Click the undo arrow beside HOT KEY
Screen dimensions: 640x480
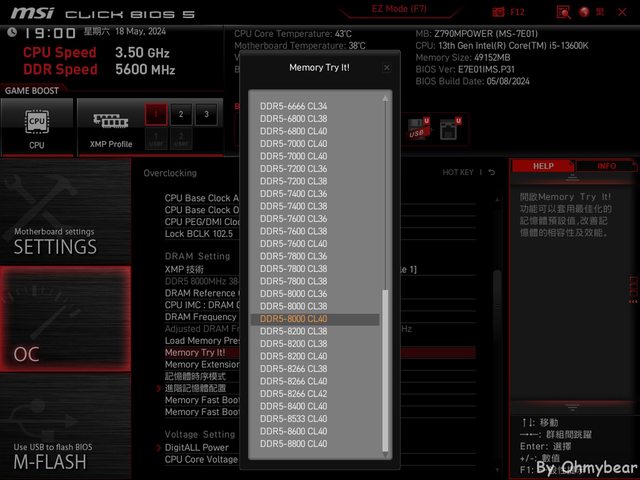point(492,173)
